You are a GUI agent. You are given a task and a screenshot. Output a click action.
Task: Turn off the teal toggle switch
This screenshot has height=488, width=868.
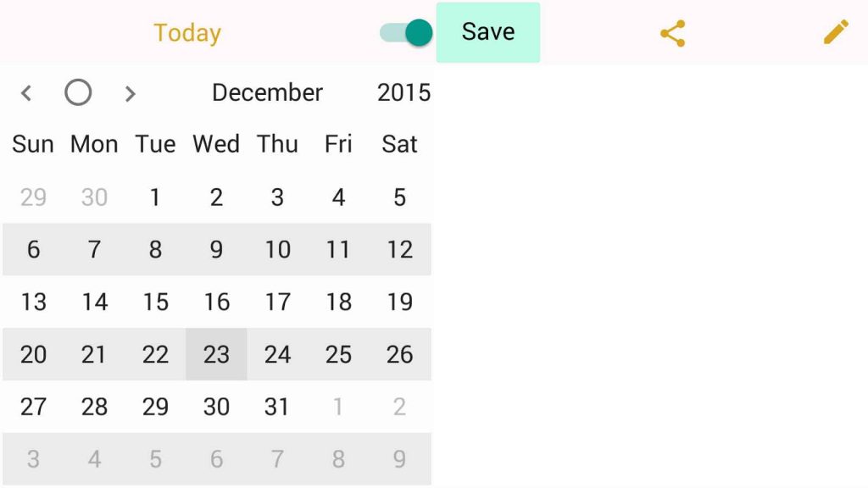tap(407, 33)
